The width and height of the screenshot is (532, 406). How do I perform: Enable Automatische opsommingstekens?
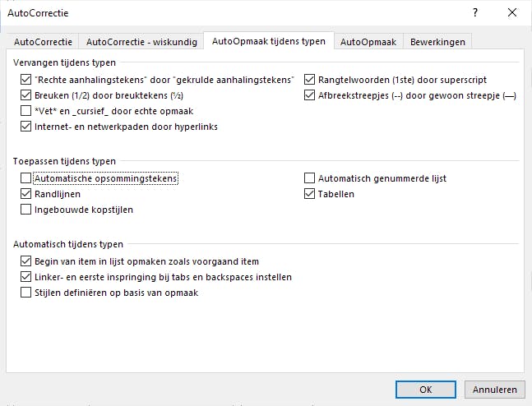click(x=26, y=178)
